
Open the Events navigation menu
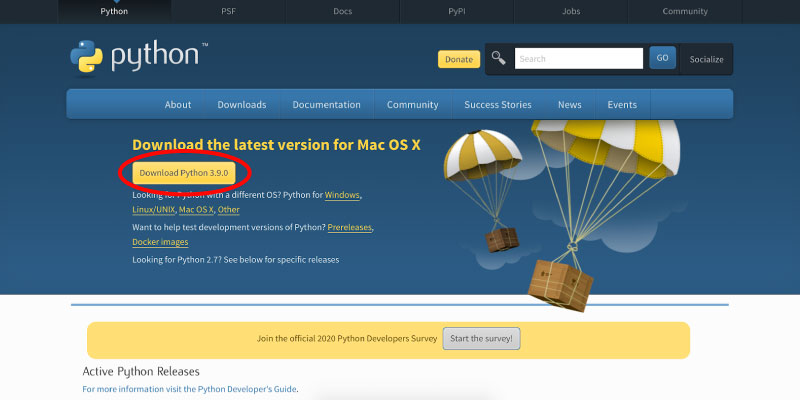[x=622, y=105]
